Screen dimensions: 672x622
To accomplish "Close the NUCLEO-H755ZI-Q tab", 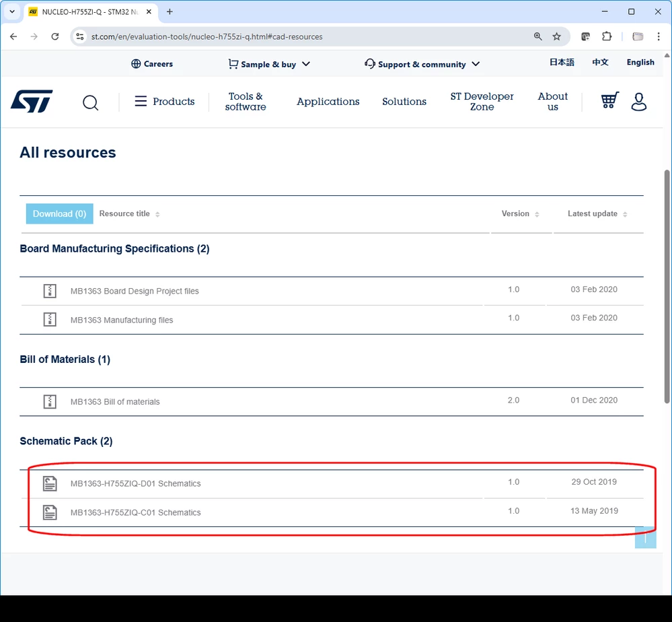I will [x=149, y=11].
